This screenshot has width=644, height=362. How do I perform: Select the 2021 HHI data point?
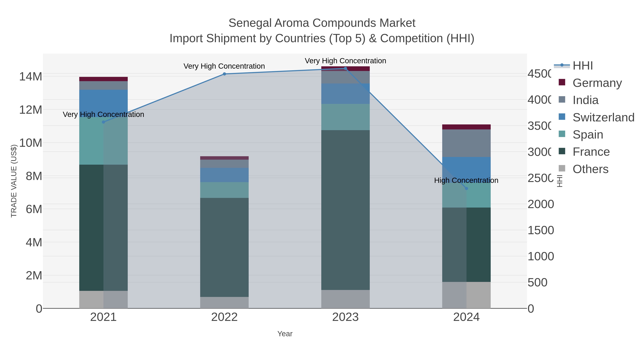tap(104, 122)
